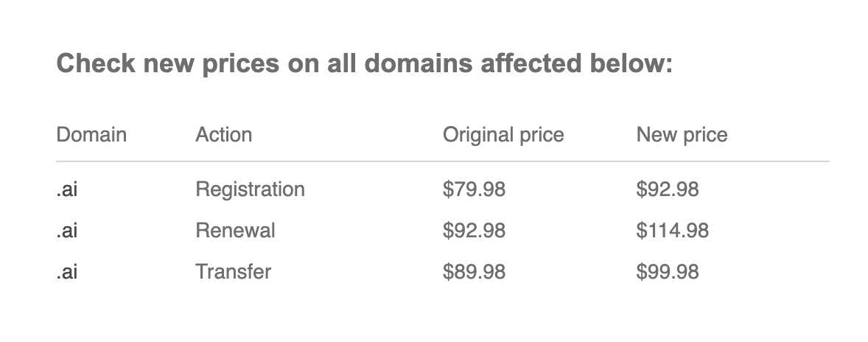Select the Renewal action cell
This screenshot has width=868, height=342.
coord(235,231)
